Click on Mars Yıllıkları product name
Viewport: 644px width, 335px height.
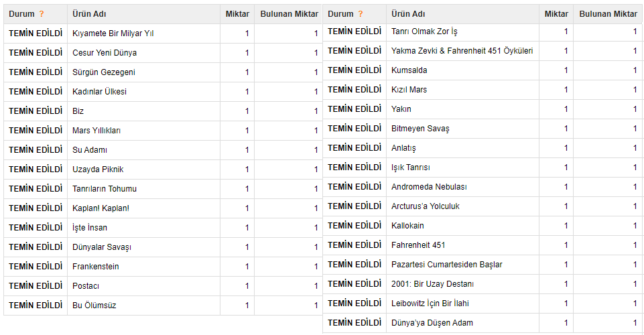[x=96, y=131]
